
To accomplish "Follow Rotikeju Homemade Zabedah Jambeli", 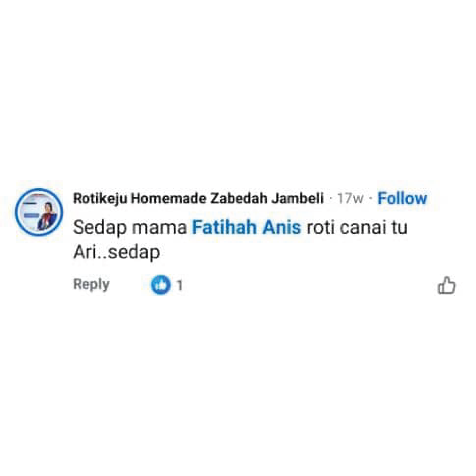I will tap(402, 198).
